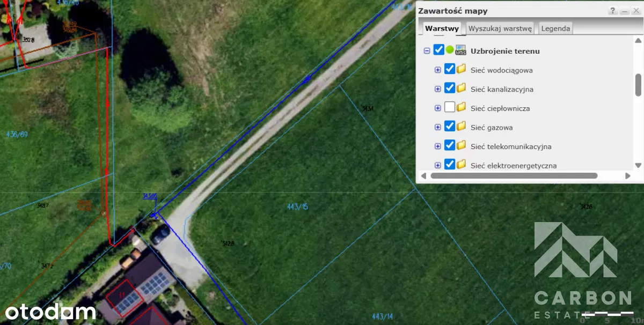This screenshot has width=644, height=325.
Task: Select the Sieć telekomunikacyjna layer label
Action: (x=511, y=146)
